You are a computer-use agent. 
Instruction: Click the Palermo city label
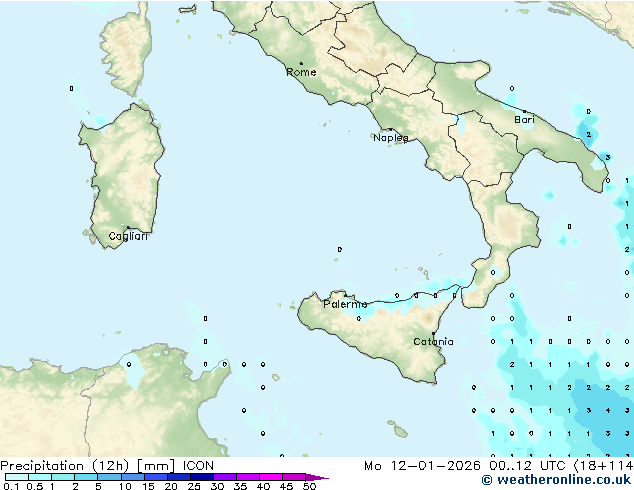pos(345,304)
